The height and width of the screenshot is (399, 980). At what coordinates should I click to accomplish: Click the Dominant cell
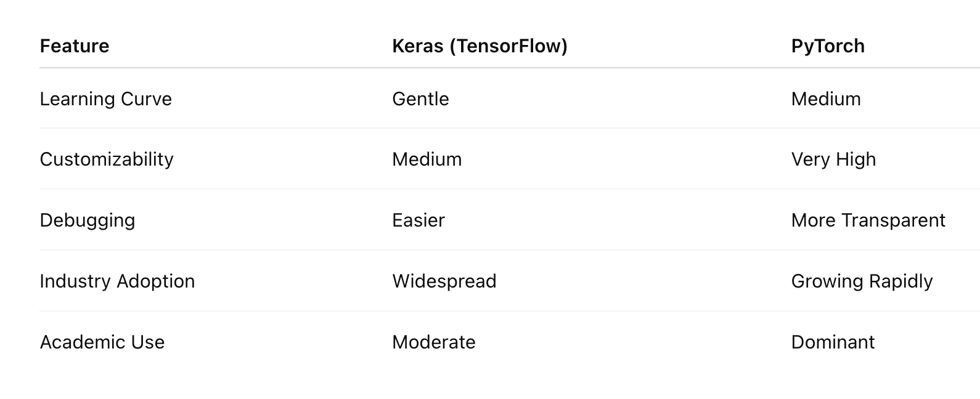coord(833,342)
